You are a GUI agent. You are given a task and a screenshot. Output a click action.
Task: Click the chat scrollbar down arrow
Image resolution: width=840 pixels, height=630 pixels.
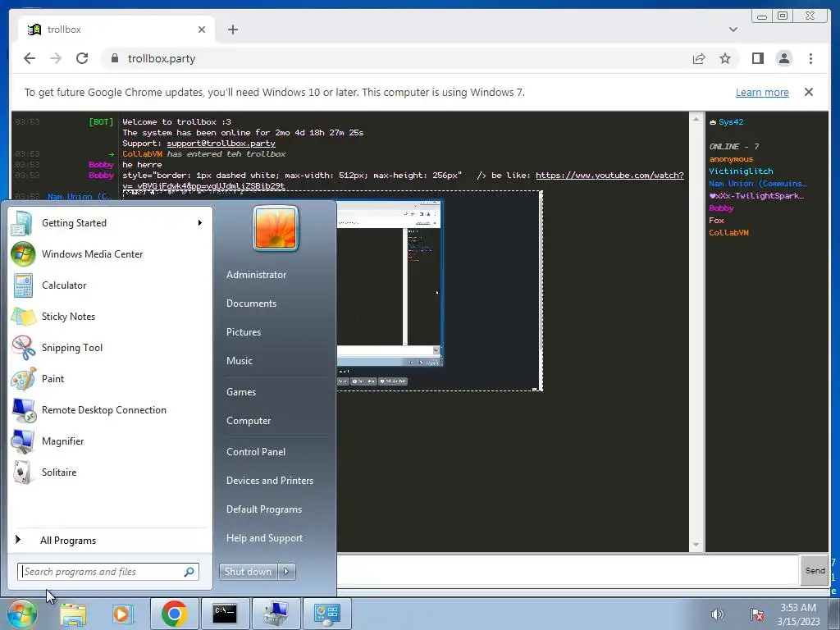[x=696, y=545]
